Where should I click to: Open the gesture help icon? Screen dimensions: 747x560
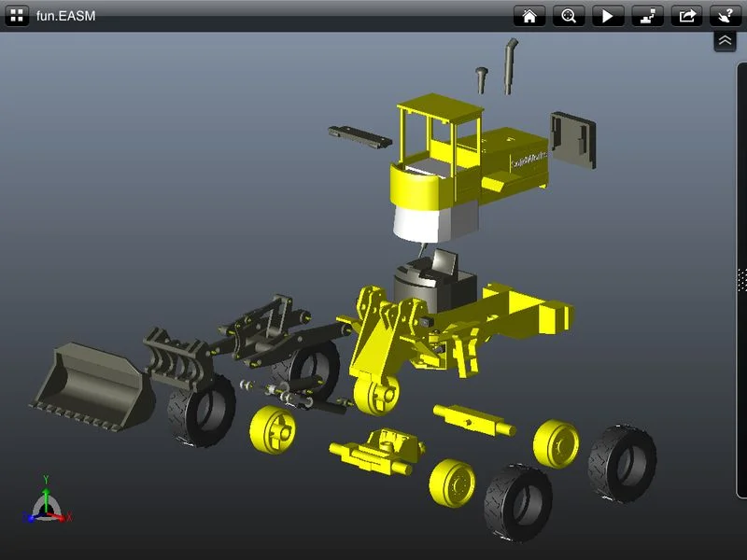click(x=726, y=16)
